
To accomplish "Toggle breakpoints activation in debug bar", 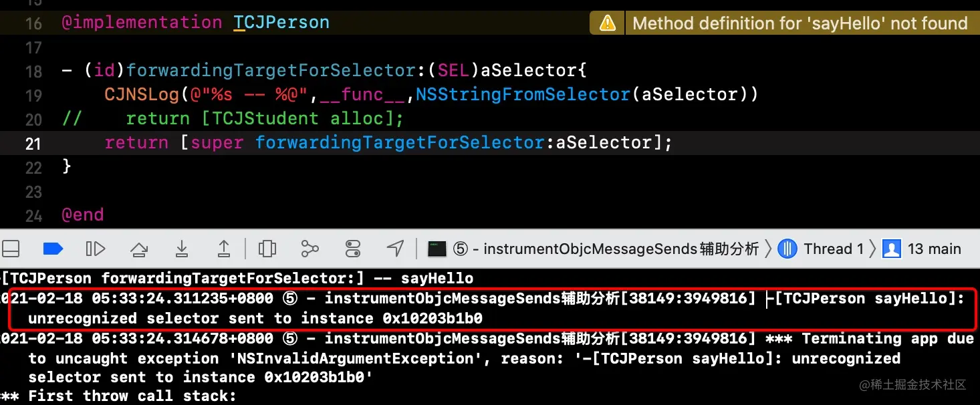I will click(53, 249).
